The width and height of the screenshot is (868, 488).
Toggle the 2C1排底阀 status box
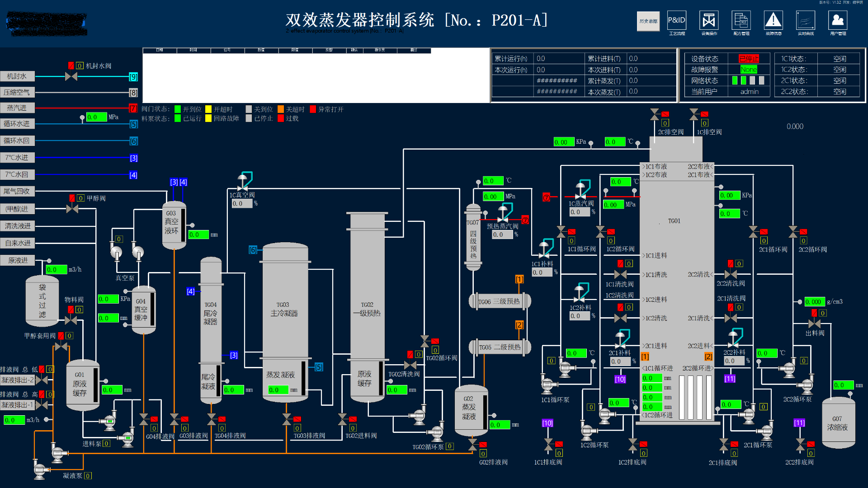pyautogui.click(x=734, y=453)
